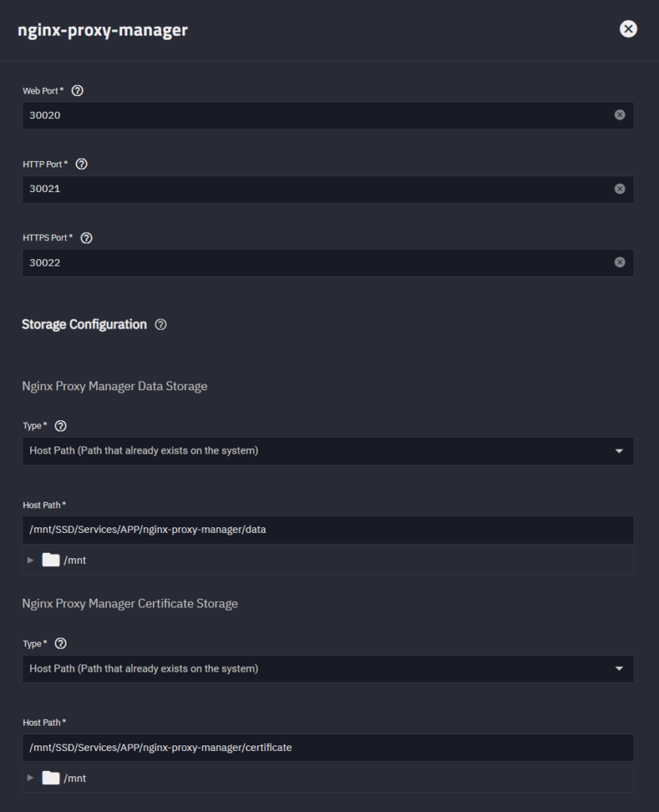The width and height of the screenshot is (659, 812).
Task: Expand the /mnt tree under Certificate Storage
Action: pyautogui.click(x=31, y=777)
